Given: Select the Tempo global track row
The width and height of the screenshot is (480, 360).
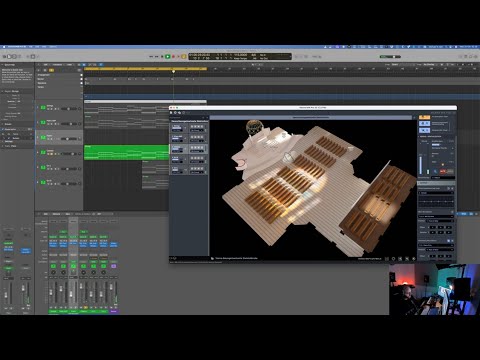Looking at the screenshot, I should (x=59, y=87).
